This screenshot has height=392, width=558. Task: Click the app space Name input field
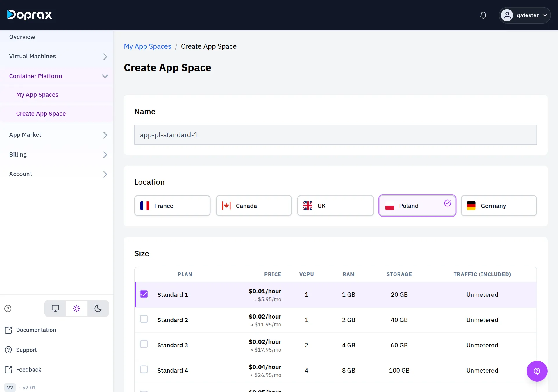(335, 135)
